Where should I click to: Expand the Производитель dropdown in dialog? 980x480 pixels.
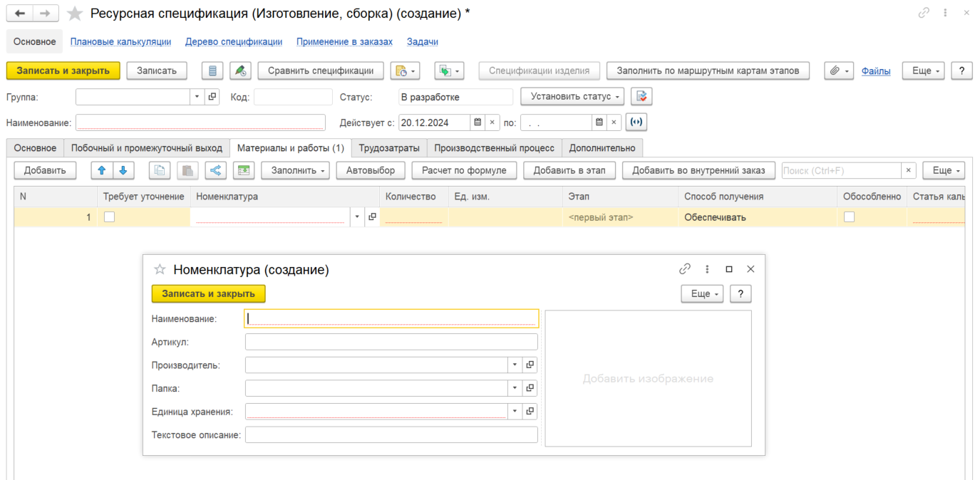[x=515, y=365]
